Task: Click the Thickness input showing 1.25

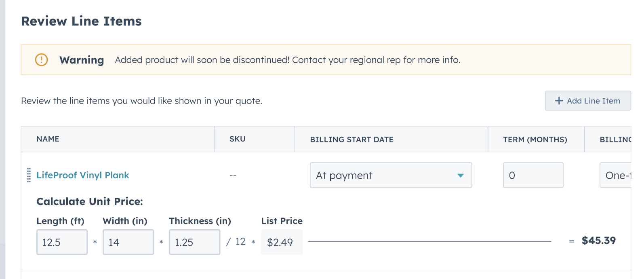Action: point(194,242)
